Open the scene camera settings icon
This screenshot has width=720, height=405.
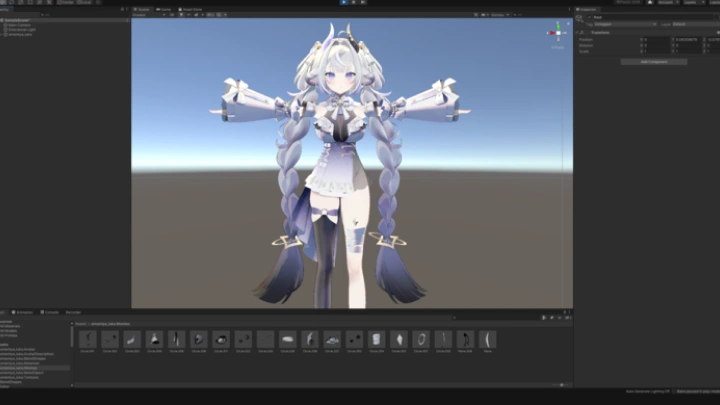[x=484, y=15]
